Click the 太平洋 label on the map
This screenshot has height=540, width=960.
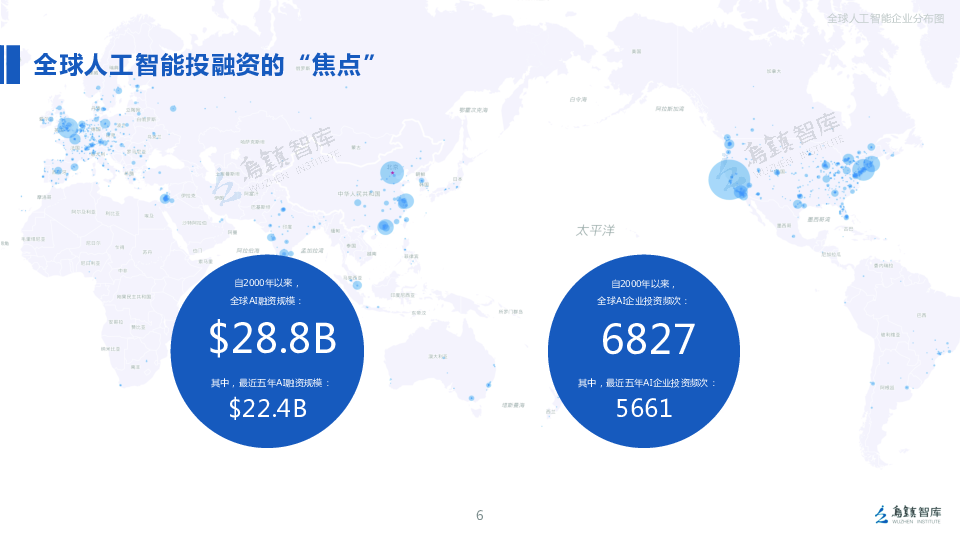pos(594,230)
